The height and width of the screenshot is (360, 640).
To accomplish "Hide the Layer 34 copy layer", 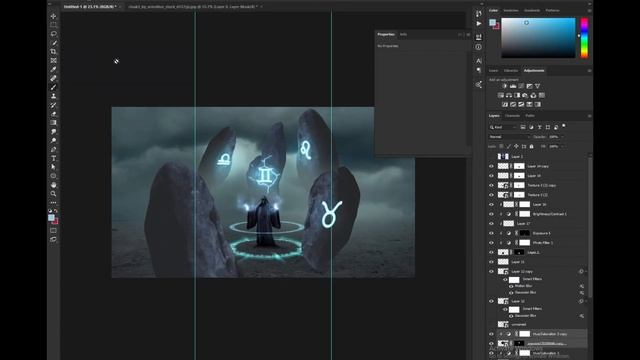I will point(491,166).
